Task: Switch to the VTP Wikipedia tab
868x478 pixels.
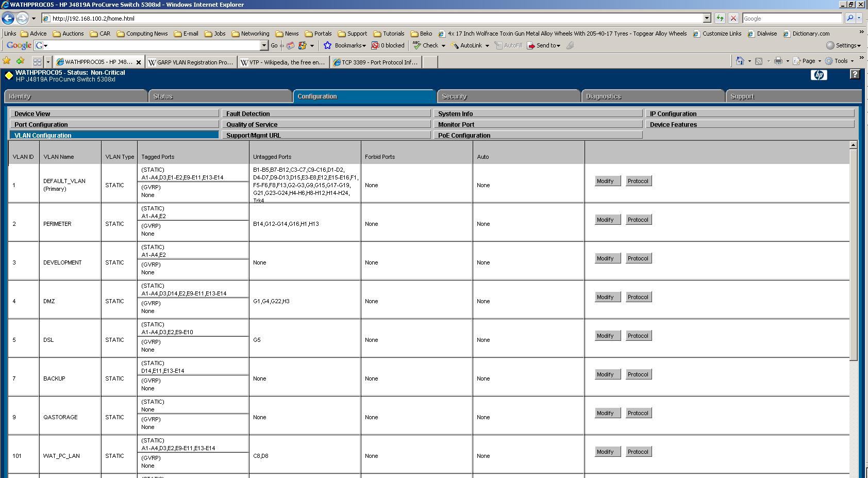Action: tap(283, 62)
